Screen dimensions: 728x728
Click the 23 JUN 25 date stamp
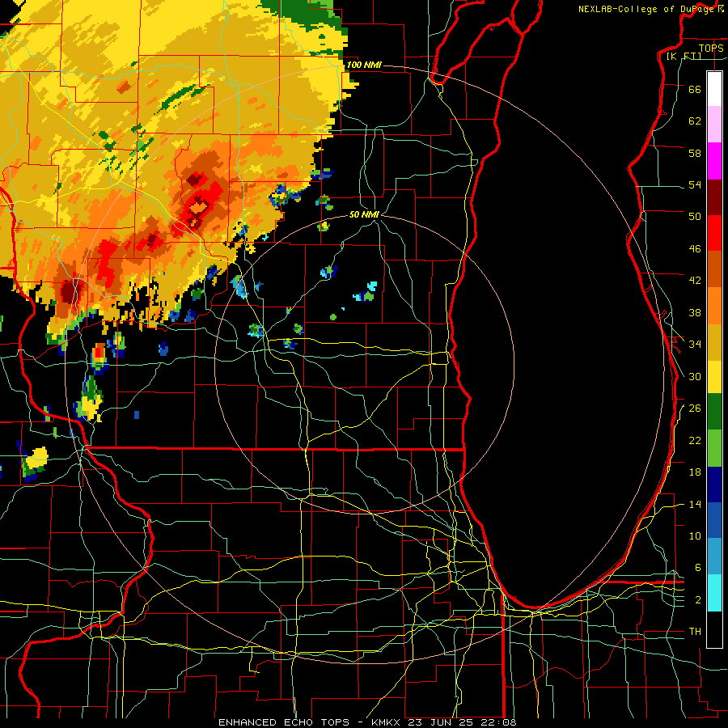pyautogui.click(x=441, y=722)
